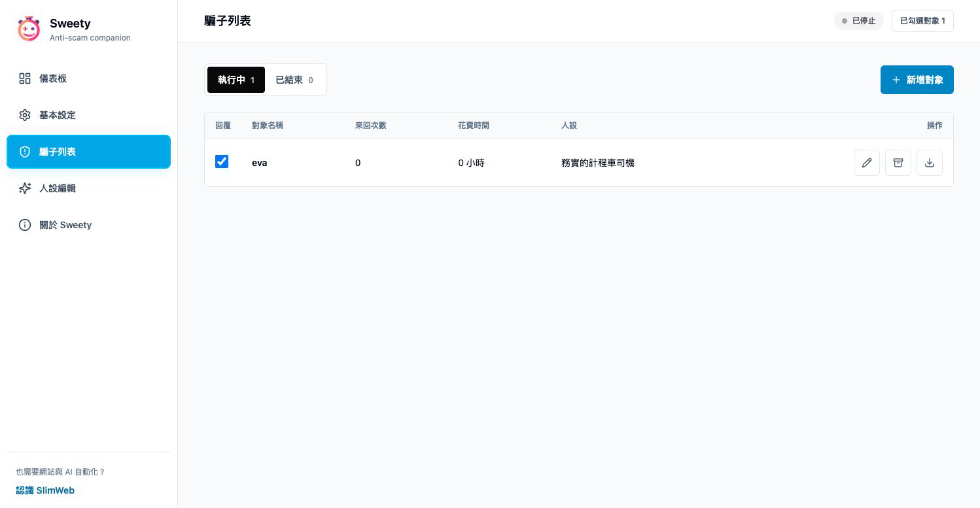This screenshot has height=508, width=980.
Task: Click the 基本設定 gear icon
Action: click(x=25, y=115)
